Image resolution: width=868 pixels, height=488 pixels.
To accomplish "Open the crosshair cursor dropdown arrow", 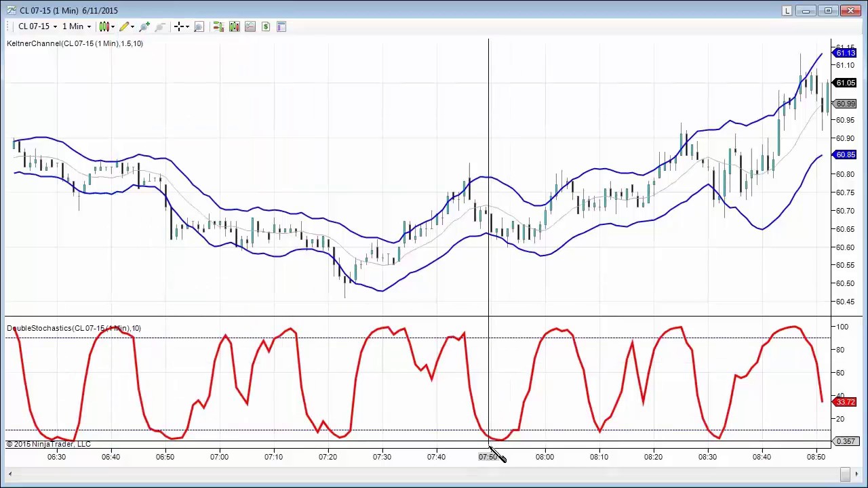I will pos(186,27).
